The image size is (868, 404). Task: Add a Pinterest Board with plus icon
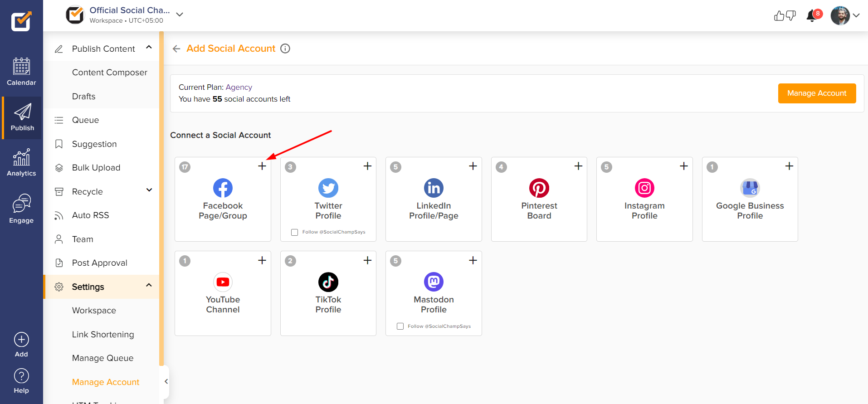[x=578, y=166]
